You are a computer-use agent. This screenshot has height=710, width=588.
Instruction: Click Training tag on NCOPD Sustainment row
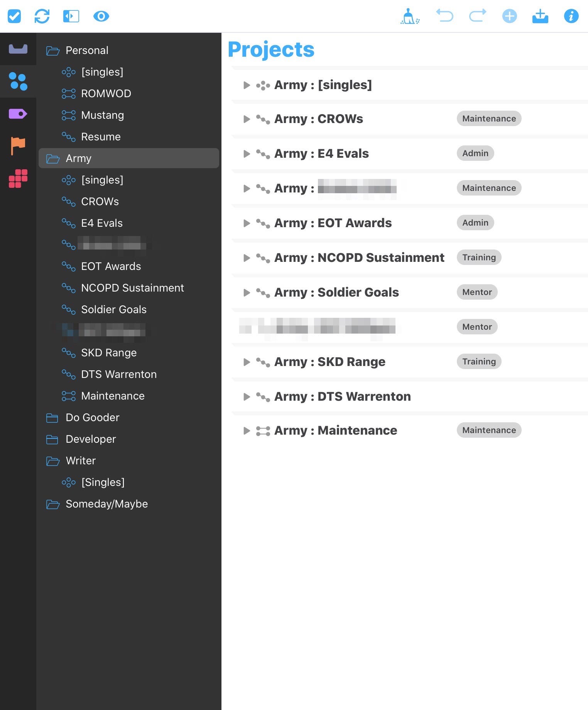(479, 257)
